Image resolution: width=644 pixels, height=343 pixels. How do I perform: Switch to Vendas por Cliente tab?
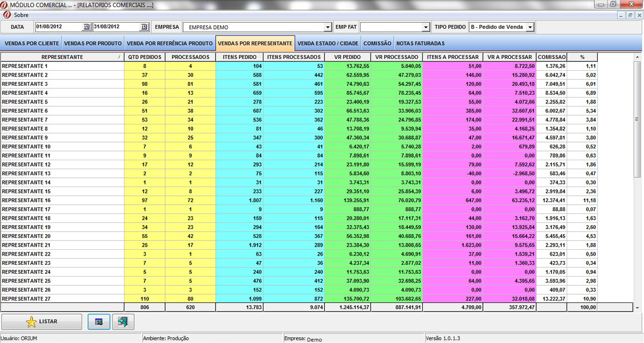point(31,43)
